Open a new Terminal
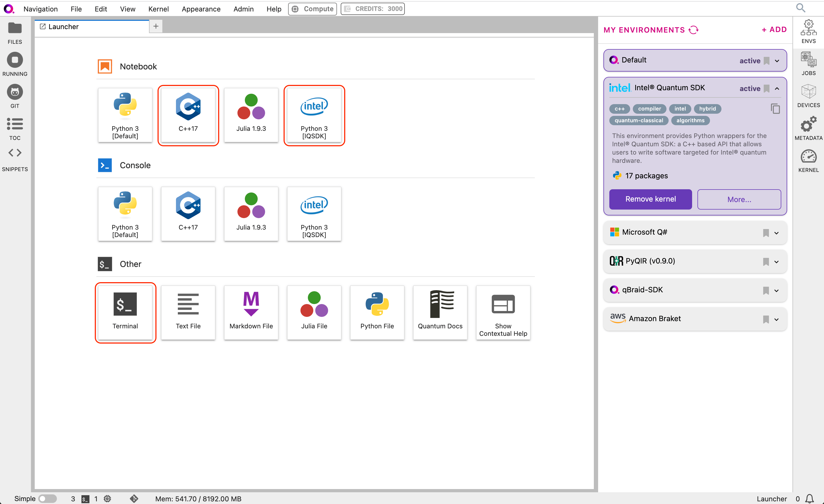This screenshot has width=824, height=504. point(125,313)
